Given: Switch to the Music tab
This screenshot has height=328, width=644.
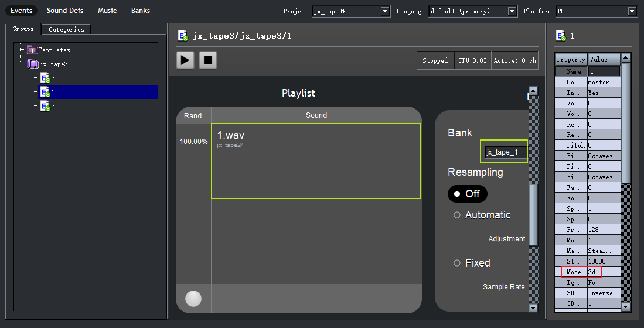Looking at the screenshot, I should [107, 11].
